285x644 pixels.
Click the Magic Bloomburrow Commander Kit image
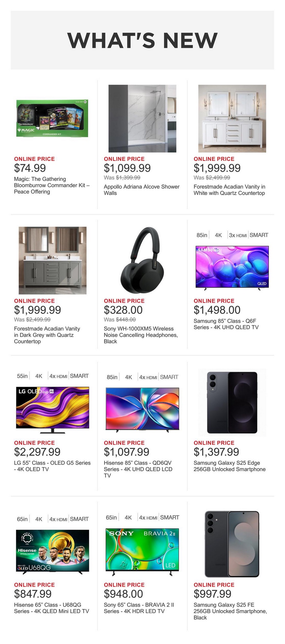point(52,118)
